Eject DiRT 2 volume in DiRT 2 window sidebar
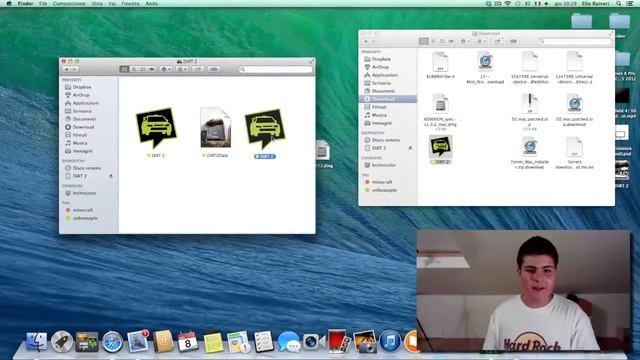Image resolution: width=640 pixels, height=360 pixels. [111, 176]
